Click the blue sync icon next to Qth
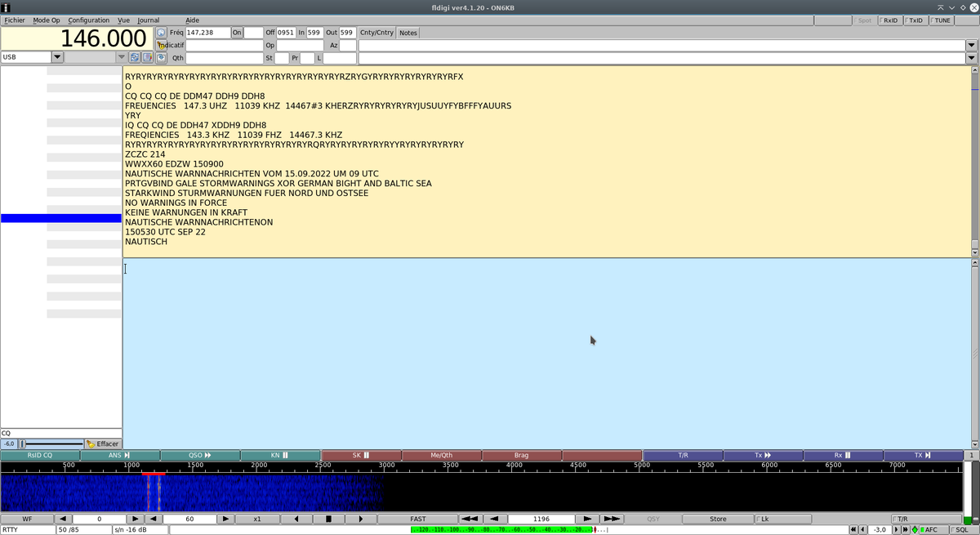The width and height of the screenshot is (980, 535). pyautogui.click(x=161, y=57)
